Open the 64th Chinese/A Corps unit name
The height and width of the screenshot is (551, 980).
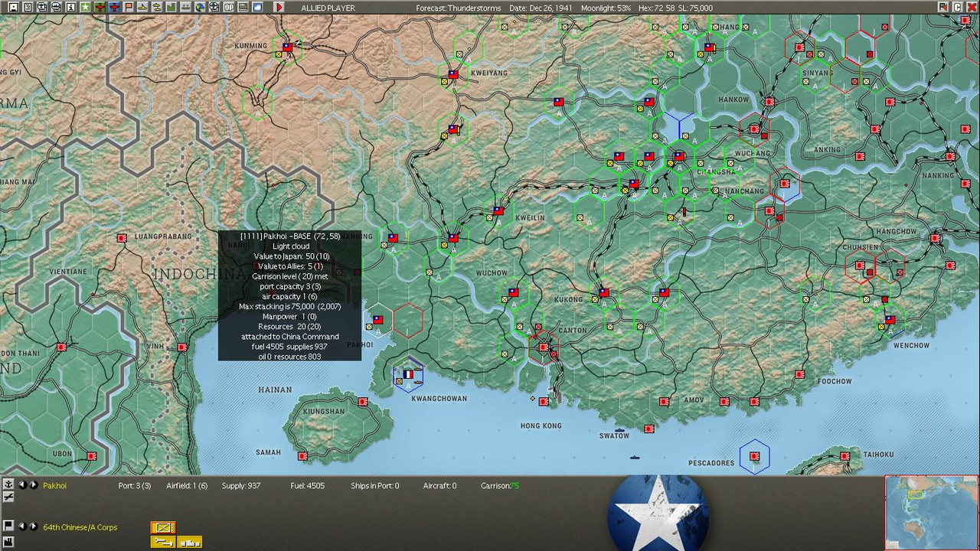pos(80,527)
